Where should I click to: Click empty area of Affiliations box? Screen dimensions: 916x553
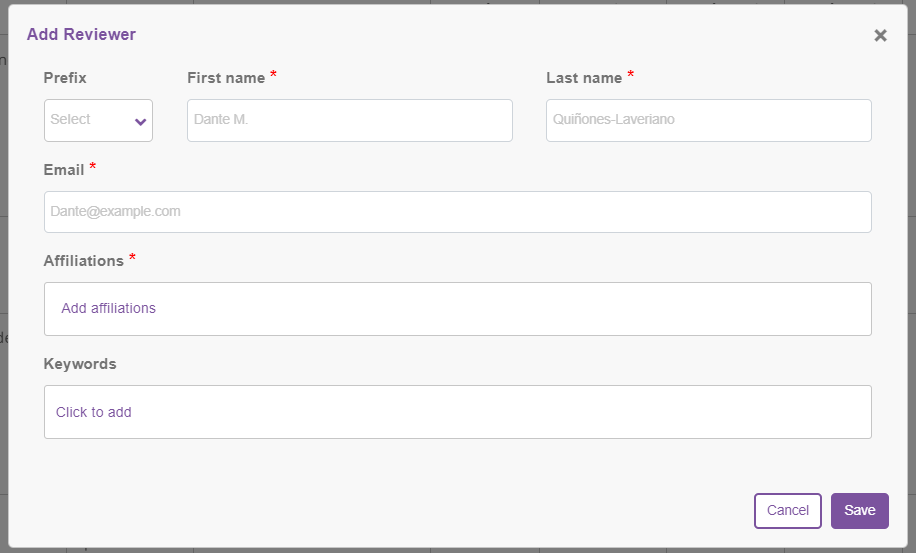point(514,309)
